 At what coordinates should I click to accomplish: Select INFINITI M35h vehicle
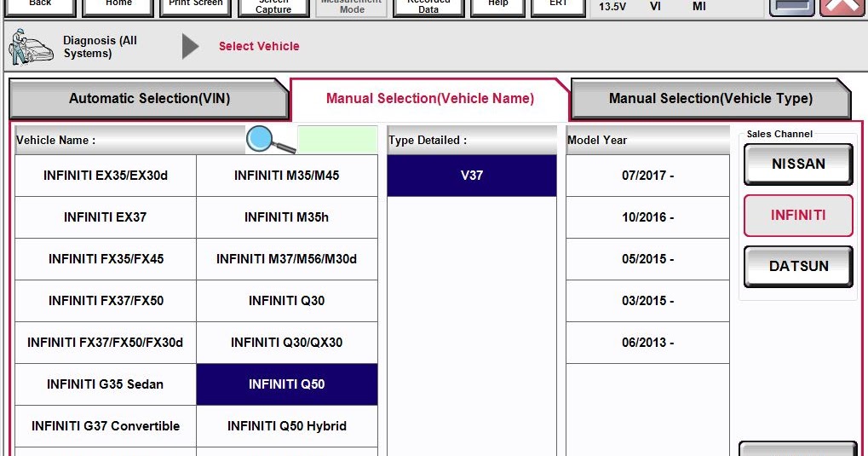point(287,217)
